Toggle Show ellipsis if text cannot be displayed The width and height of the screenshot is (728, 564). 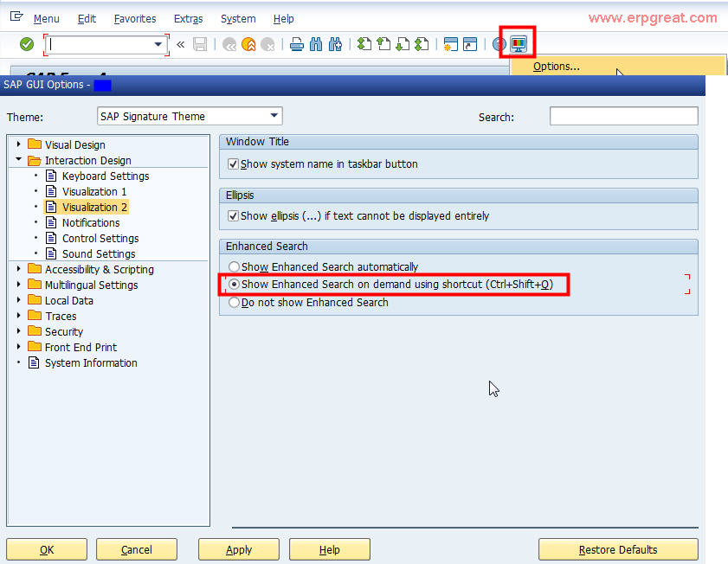point(233,216)
